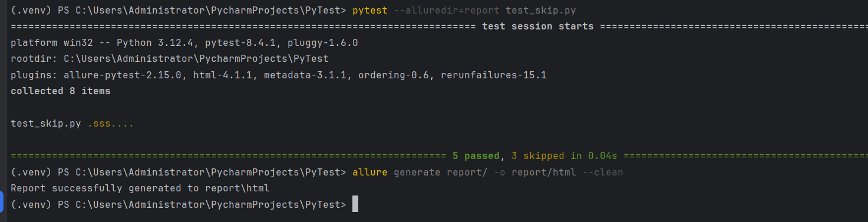Click the 'test session starts' header

click(537, 26)
